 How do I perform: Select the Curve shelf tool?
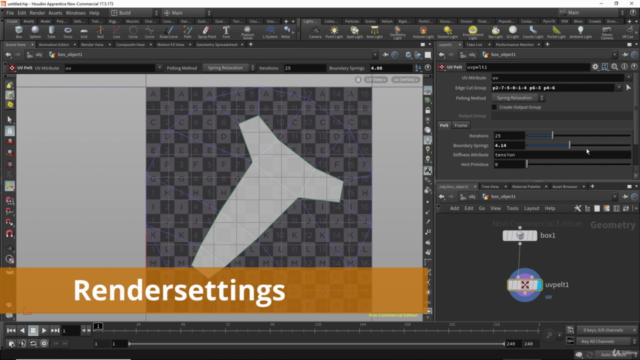coord(149,32)
